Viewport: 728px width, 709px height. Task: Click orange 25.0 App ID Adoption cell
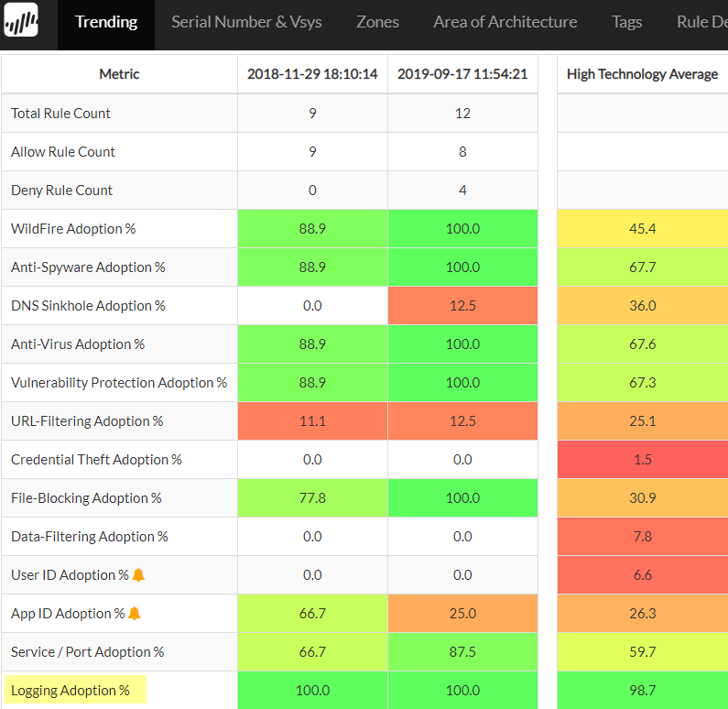point(462,614)
